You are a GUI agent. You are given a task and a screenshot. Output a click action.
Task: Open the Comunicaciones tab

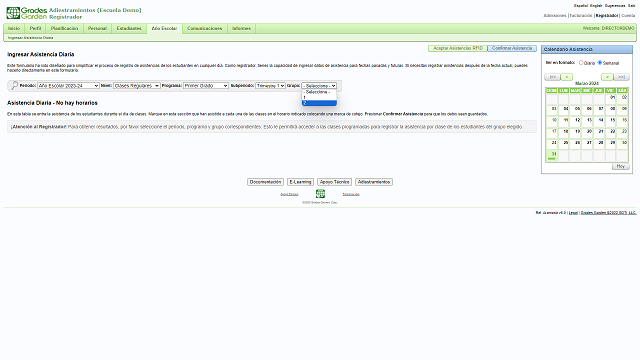point(204,28)
